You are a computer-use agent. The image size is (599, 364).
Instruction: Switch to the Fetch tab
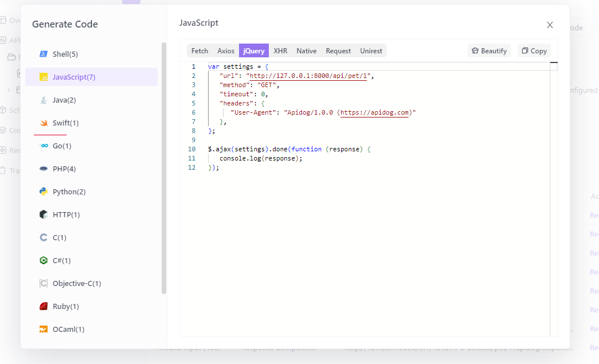(x=200, y=51)
